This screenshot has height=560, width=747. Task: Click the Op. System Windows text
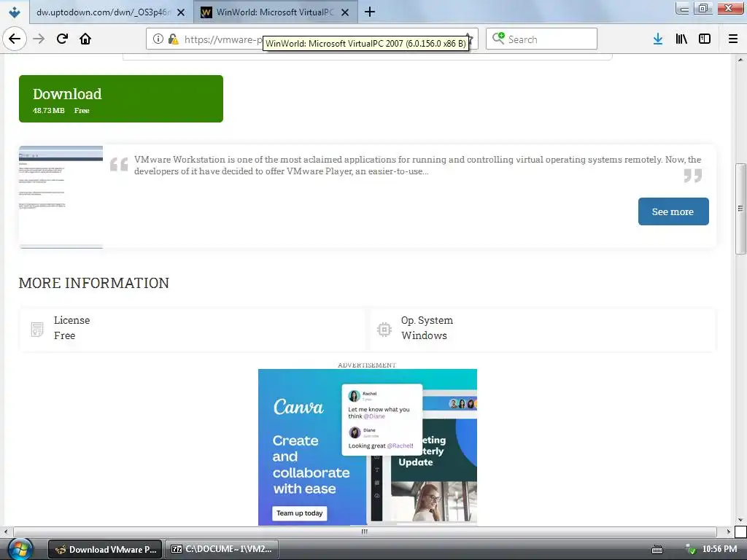pyautogui.click(x=427, y=327)
